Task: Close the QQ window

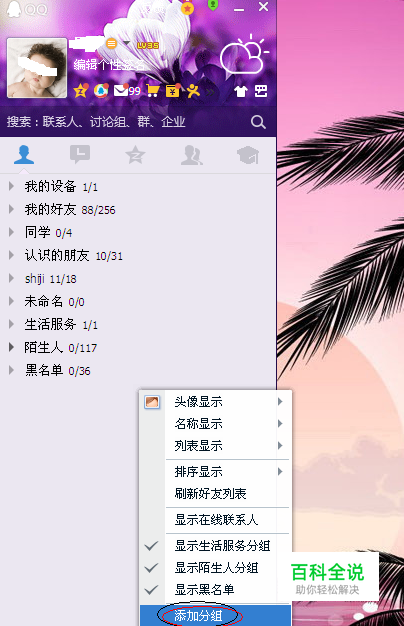Action: [x=263, y=6]
